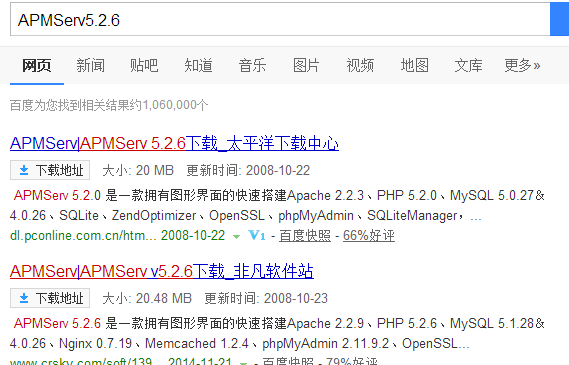Click the search box containing APMServ5.2.6
Screen dimensions: 569x365
(280, 19)
